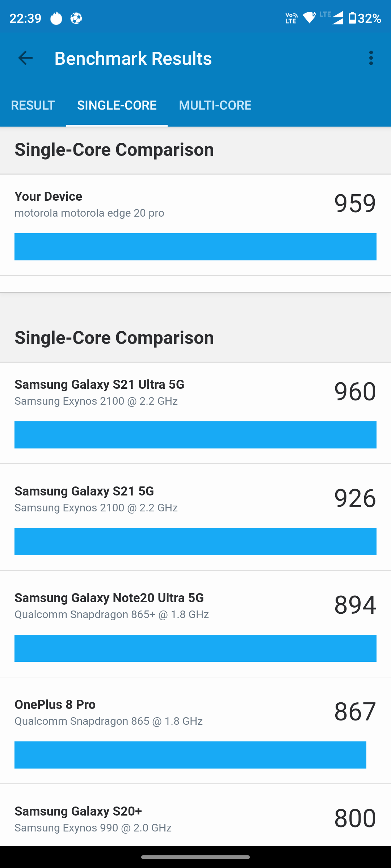
Task: Switch to the MULTI-CORE tab
Action: coord(215,105)
